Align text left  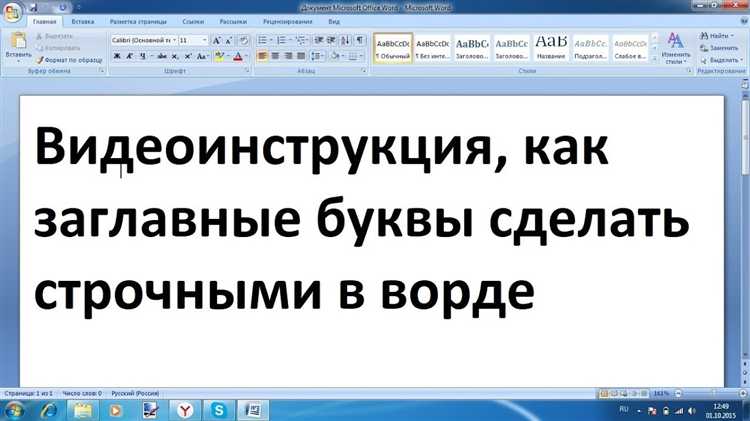click(262, 56)
